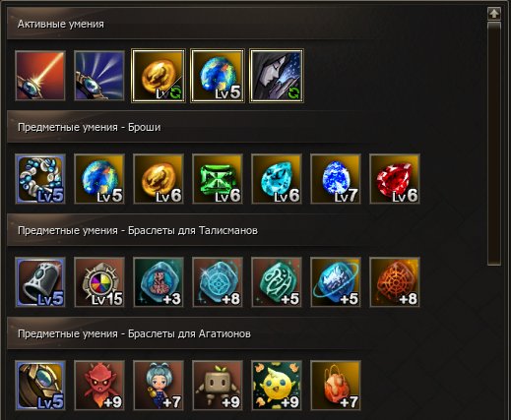Click the blue sapphire Lv7 brooch jewel

point(336,179)
